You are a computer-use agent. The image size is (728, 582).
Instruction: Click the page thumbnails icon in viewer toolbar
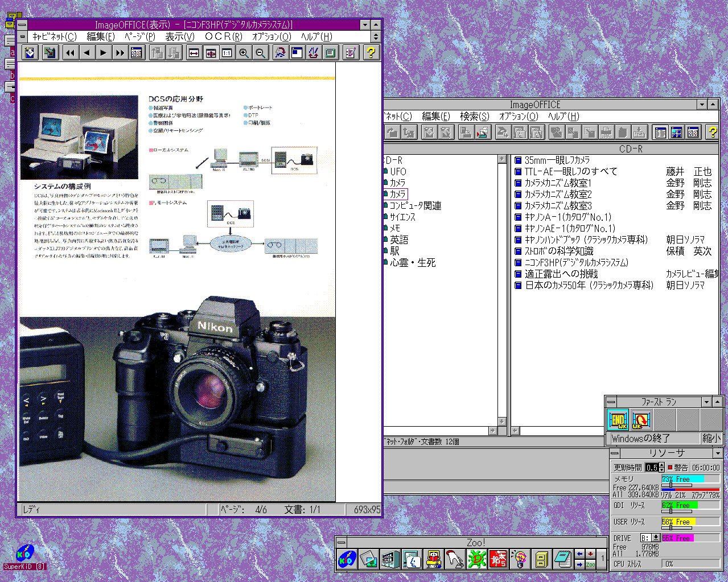pyautogui.click(x=136, y=53)
